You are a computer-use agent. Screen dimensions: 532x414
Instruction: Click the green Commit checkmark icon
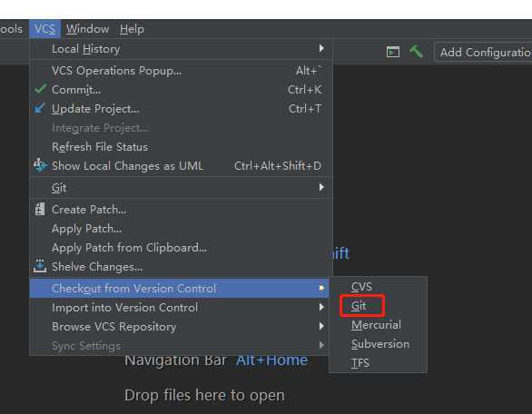coord(40,90)
